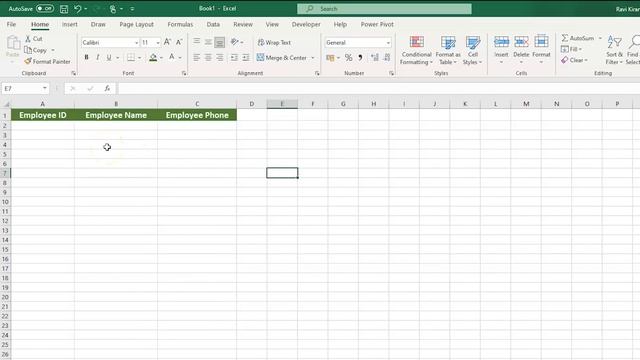Open the font size dropdown

pyautogui.click(x=158, y=42)
